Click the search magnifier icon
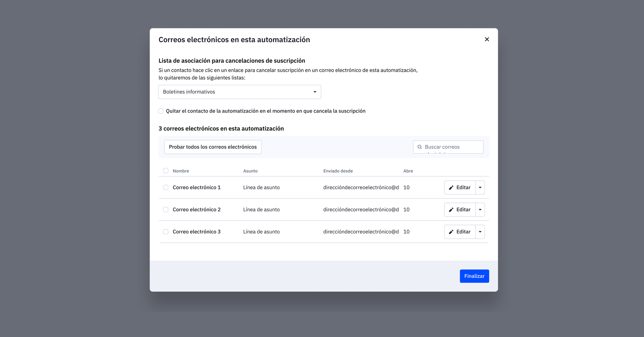 (x=420, y=147)
